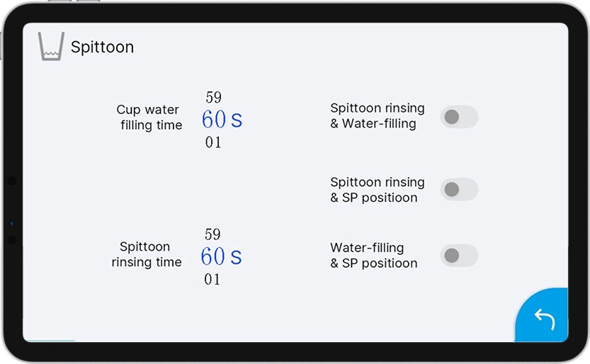
Task: Select 01 below cup water filling value
Action: coord(213,142)
